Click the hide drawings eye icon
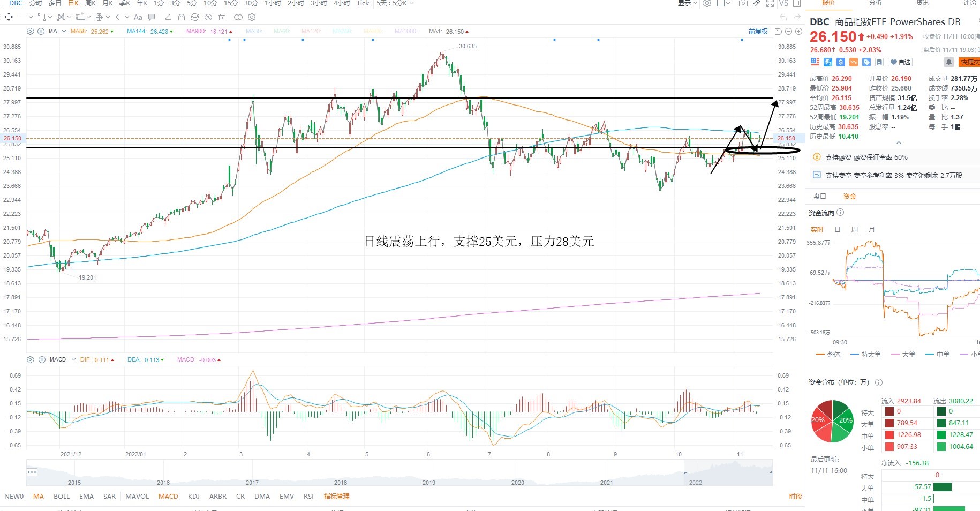Image resolution: width=980 pixels, height=511 pixels. (x=208, y=17)
